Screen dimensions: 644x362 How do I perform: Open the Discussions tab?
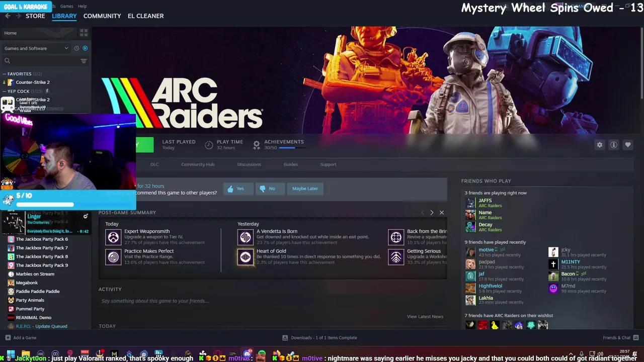249,164
